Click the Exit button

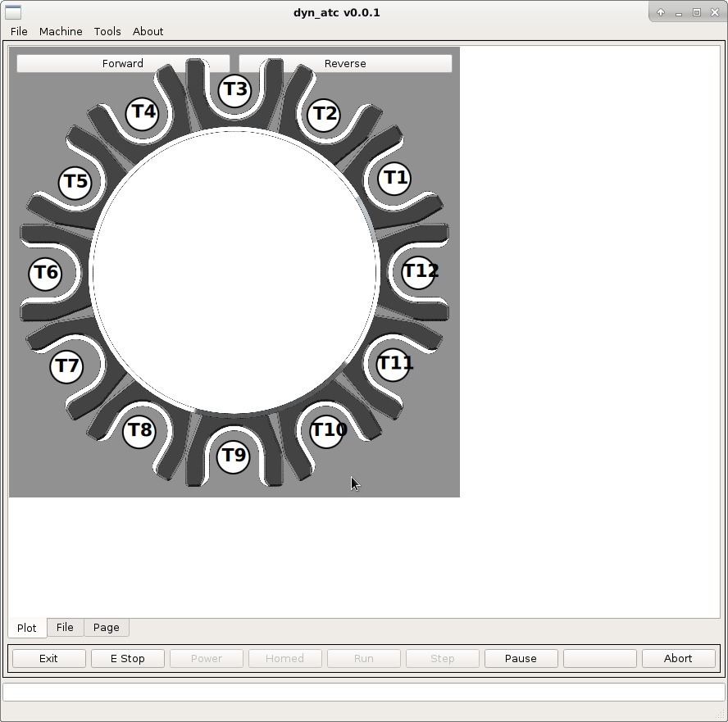point(48,658)
